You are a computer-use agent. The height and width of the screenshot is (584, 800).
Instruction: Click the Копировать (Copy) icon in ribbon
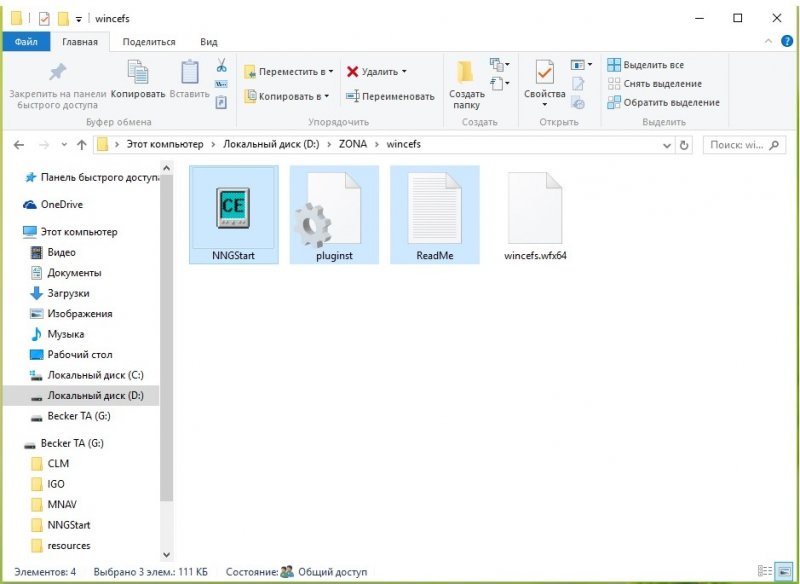(x=138, y=78)
